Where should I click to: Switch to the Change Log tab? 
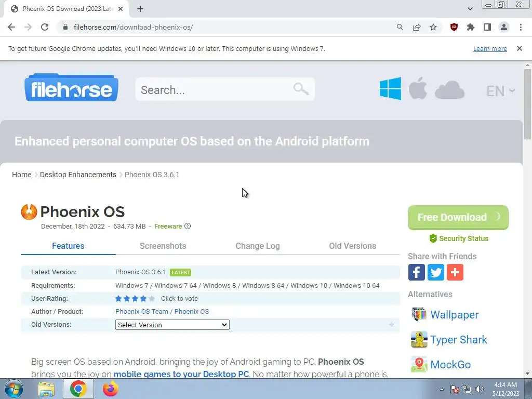(x=258, y=246)
